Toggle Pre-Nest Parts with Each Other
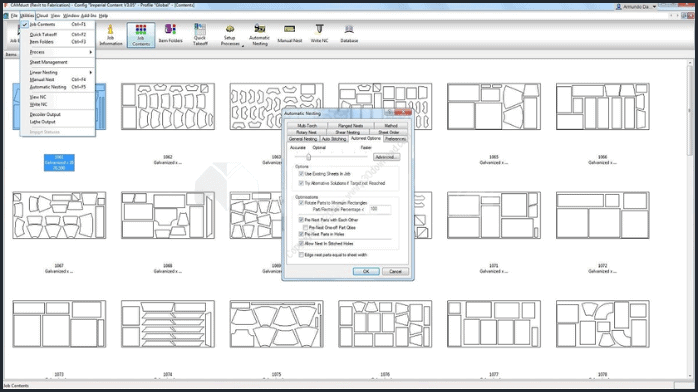This screenshot has width=698, height=392. [301, 220]
